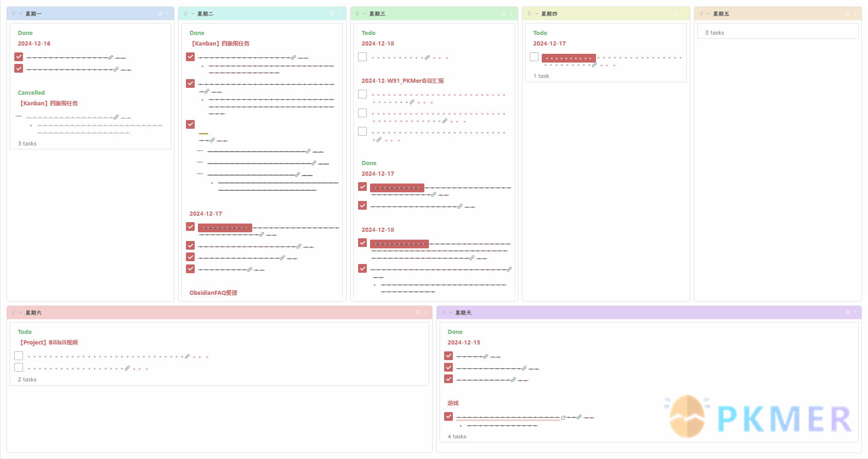Click link icon of first 2024-12-15 task in 星期天
Viewport: 868px width, 459px height.
point(486,356)
